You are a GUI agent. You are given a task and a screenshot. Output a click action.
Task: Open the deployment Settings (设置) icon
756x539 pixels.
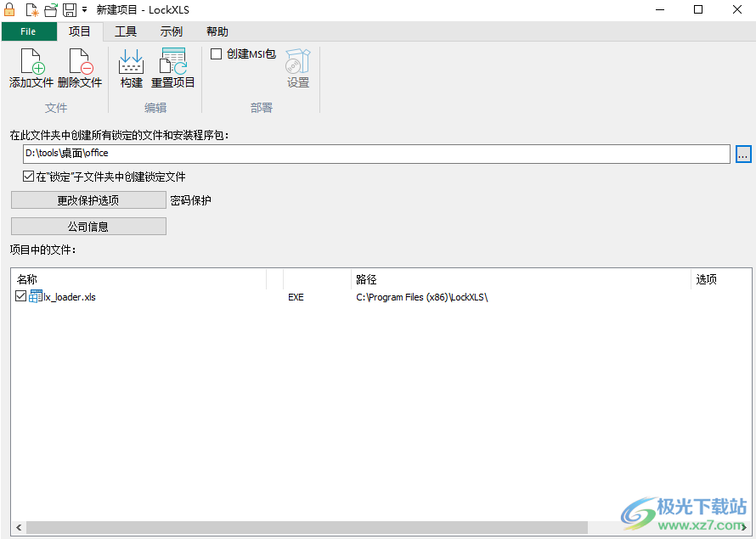[x=298, y=62]
